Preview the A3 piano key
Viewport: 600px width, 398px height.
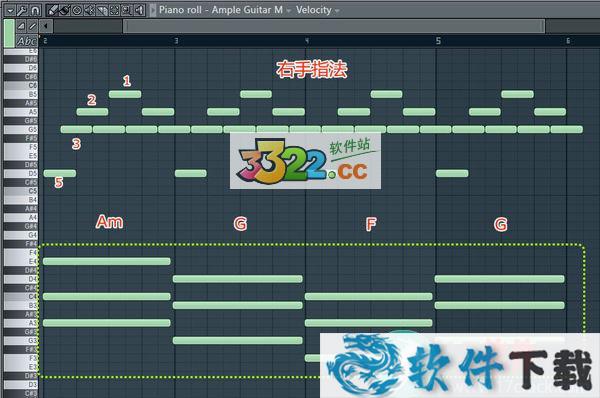(21, 323)
